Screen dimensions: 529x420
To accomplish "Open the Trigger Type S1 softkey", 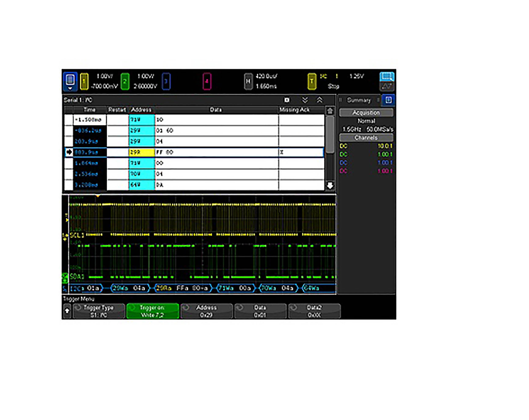I will tap(99, 311).
